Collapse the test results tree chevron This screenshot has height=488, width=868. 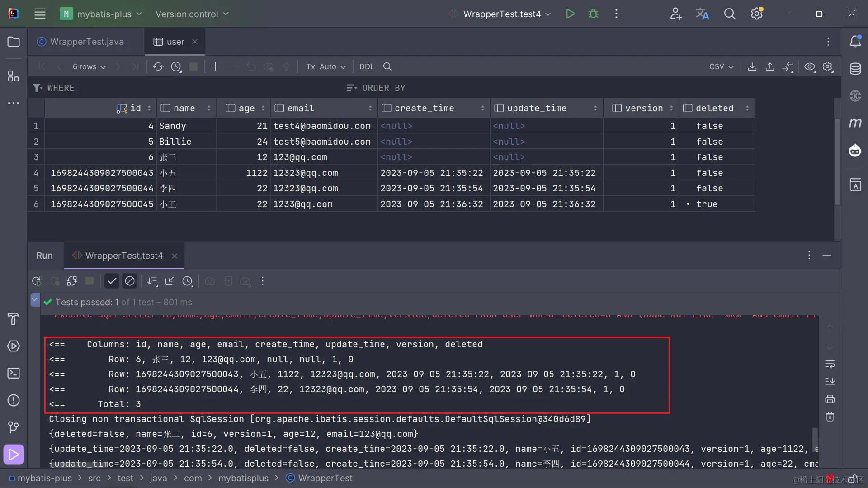(x=35, y=299)
